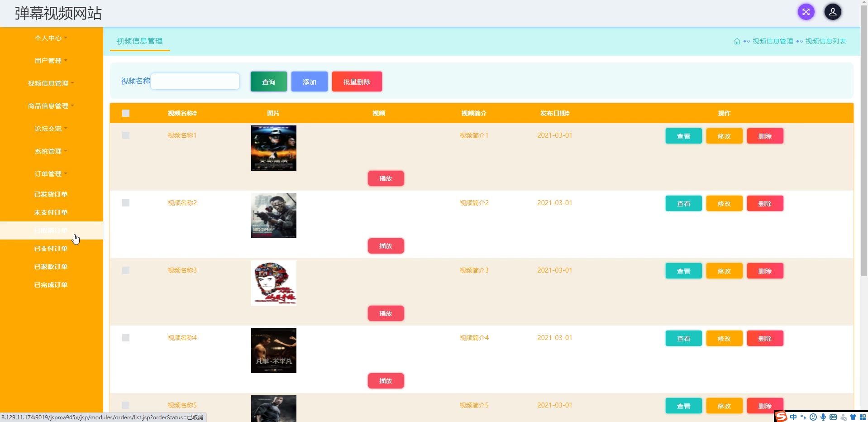868x422 pixels.
Task: Check the box for 视频名称5 row
Action: click(126, 405)
